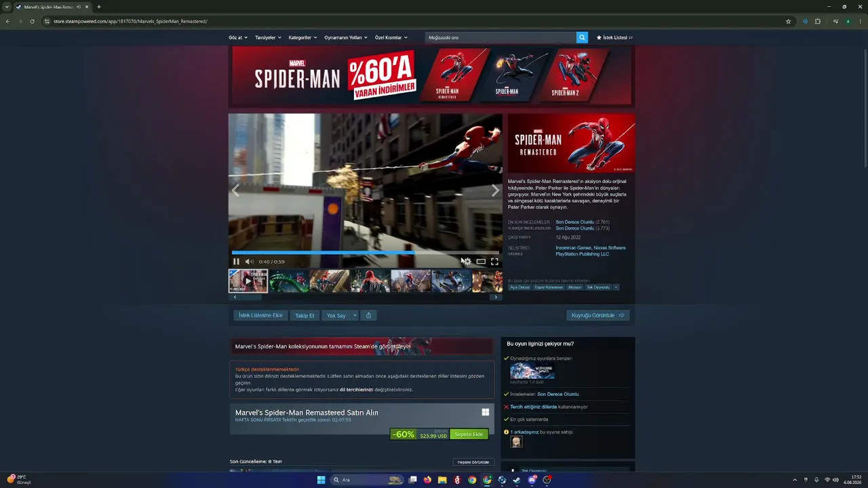
Task: Expand the 'Tavsiyeler' menu
Action: pos(268,37)
